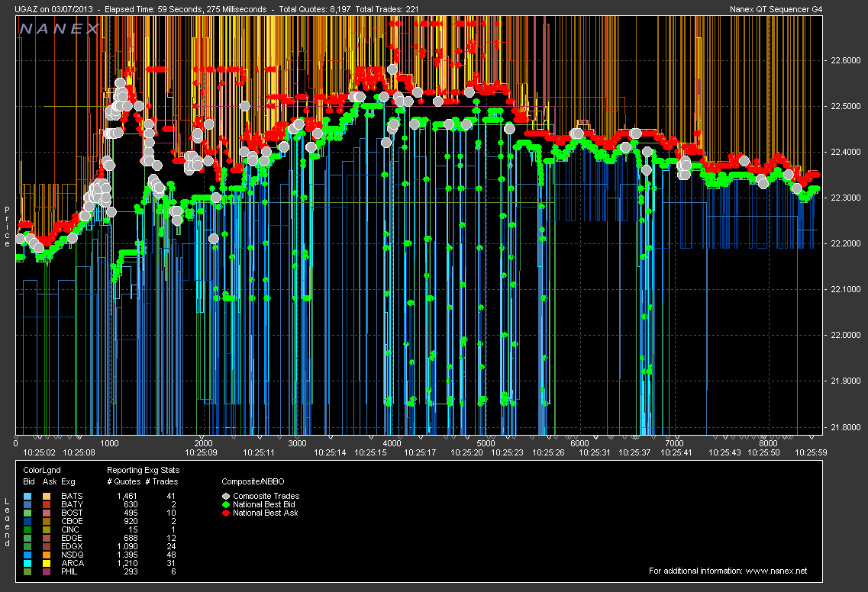Select the BATS bid color swatch

coord(28,497)
